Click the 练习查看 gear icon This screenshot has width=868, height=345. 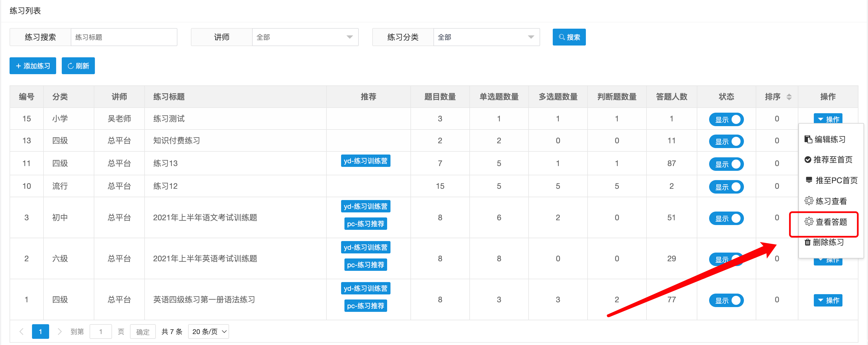[809, 201]
